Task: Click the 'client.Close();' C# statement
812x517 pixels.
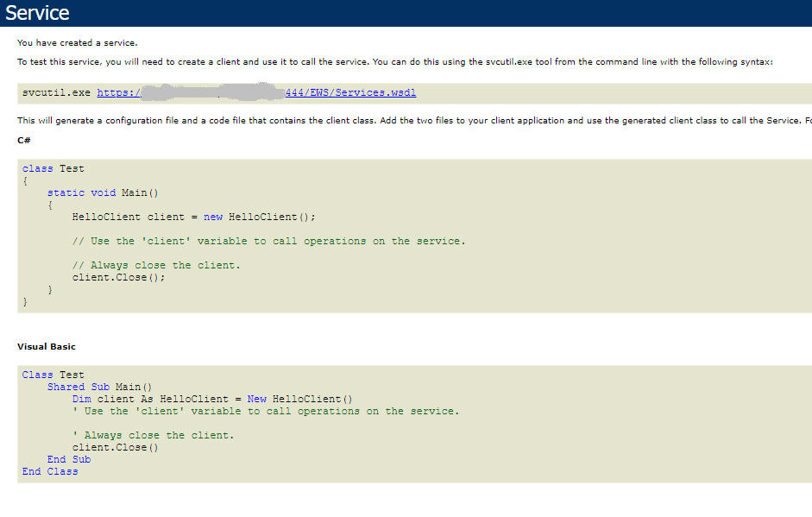Action: (118, 277)
